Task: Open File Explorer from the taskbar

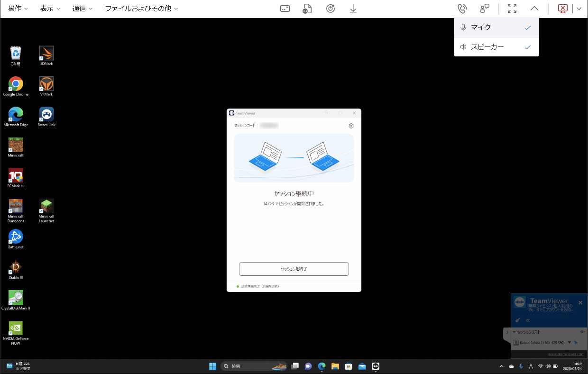Action: click(335, 366)
